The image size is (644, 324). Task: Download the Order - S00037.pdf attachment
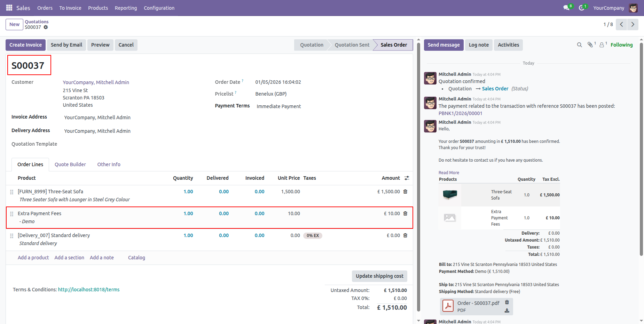tap(507, 310)
